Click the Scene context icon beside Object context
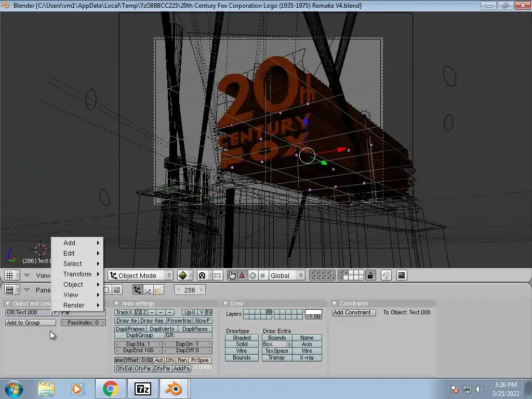This screenshot has width=532, height=399. [x=117, y=290]
